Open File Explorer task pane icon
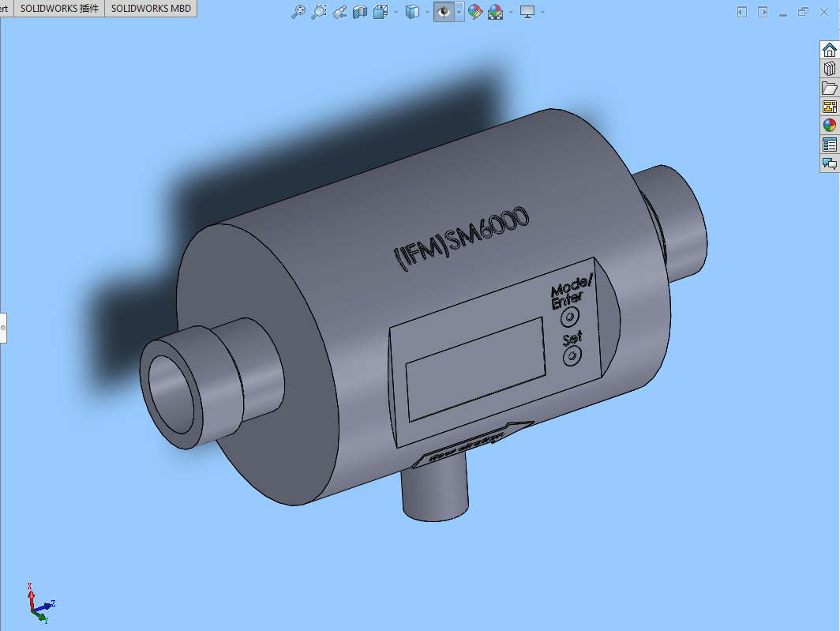 (829, 88)
